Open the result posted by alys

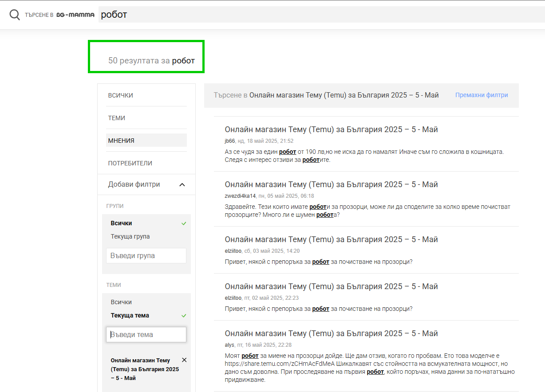coord(331,333)
